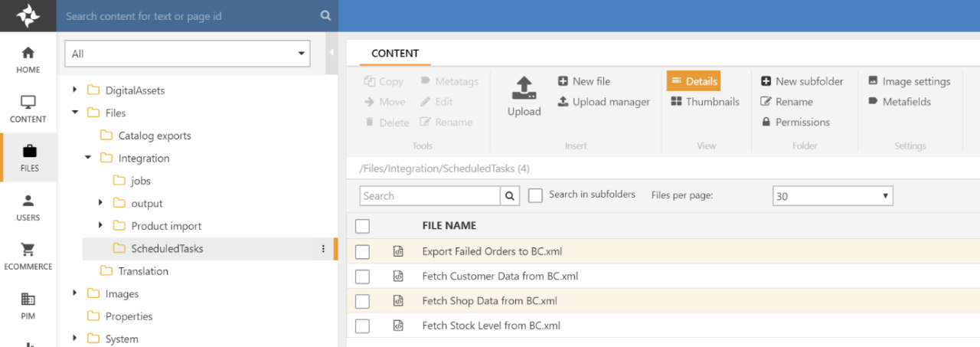Create a New file
Image resolution: width=980 pixels, height=347 pixels.
point(583,81)
